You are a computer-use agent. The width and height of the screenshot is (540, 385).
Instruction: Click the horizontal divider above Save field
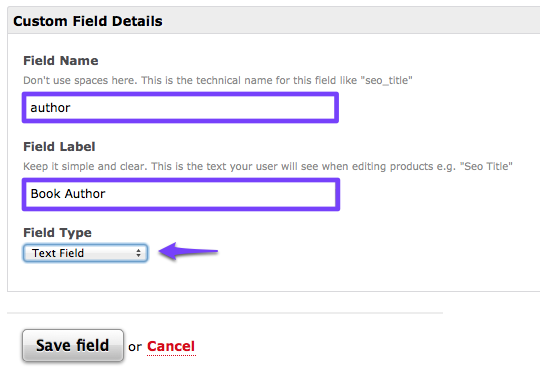click(225, 313)
